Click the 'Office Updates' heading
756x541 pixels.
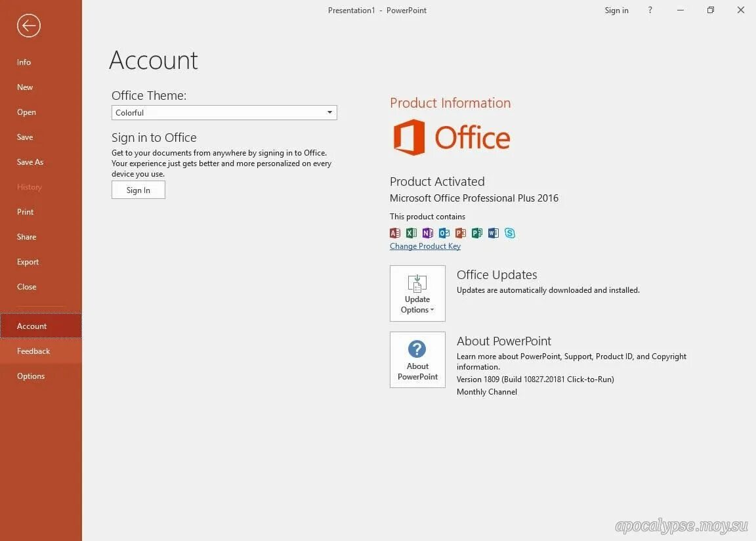497,275
